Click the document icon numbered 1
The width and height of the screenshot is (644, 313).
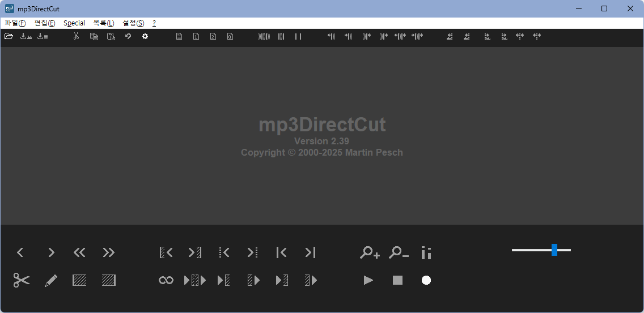point(196,36)
